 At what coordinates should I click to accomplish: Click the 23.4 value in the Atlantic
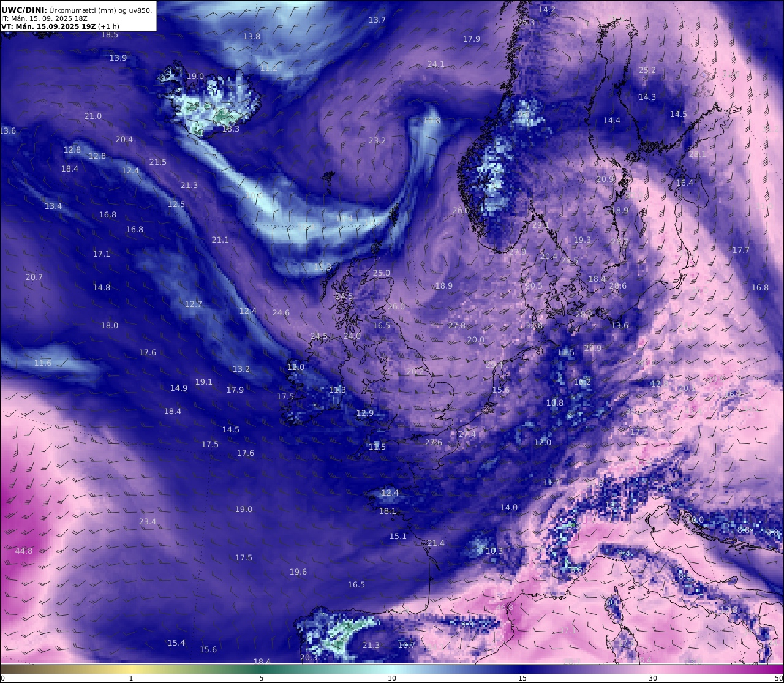[x=147, y=521]
